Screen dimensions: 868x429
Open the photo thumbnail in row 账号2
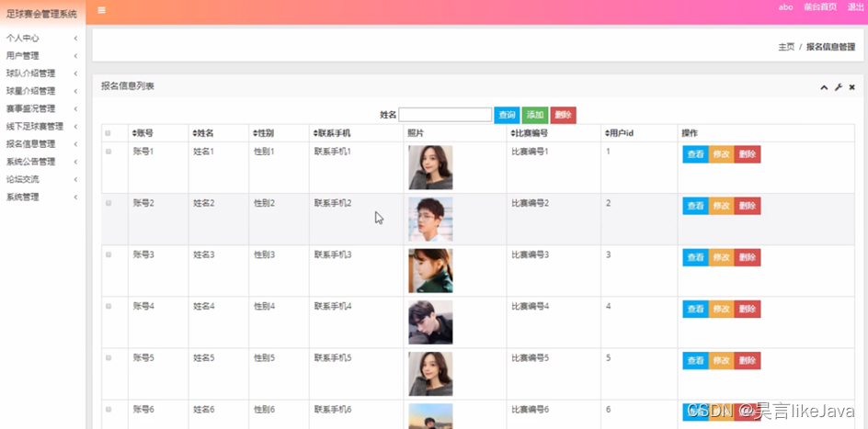pos(430,219)
